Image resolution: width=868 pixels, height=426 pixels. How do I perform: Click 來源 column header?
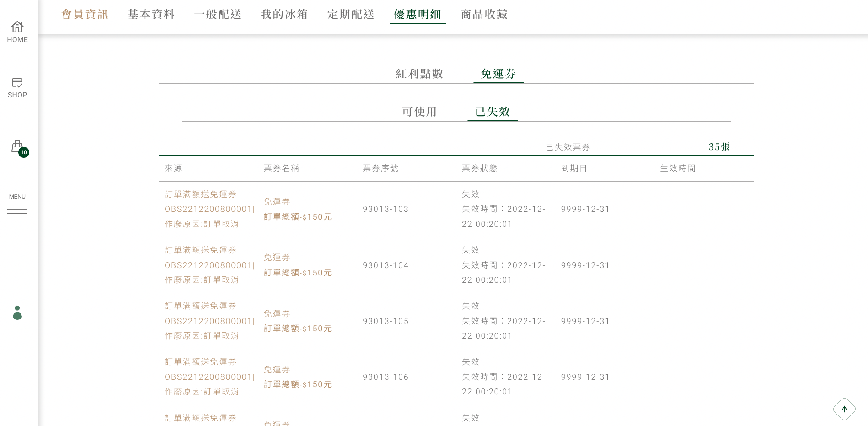click(173, 168)
